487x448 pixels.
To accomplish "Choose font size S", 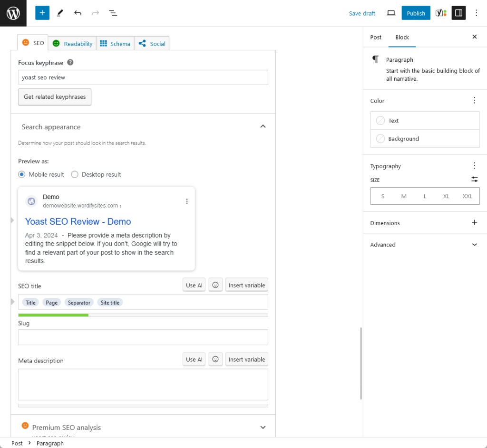I will [383, 196].
